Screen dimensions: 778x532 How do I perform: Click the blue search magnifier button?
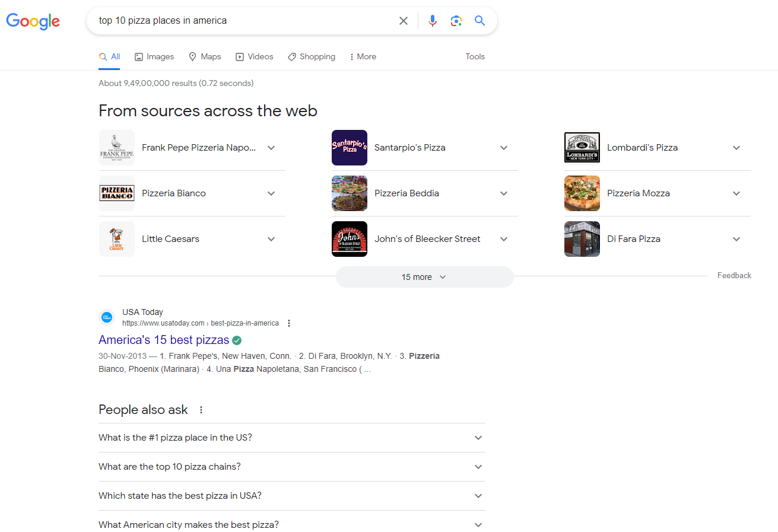[x=480, y=21]
